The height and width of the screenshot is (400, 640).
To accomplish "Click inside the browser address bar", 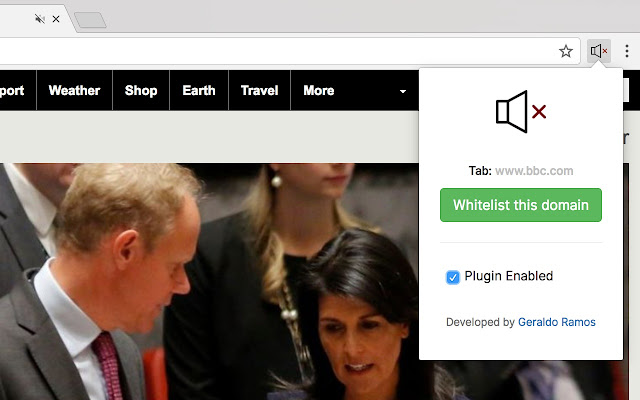I will (278, 51).
